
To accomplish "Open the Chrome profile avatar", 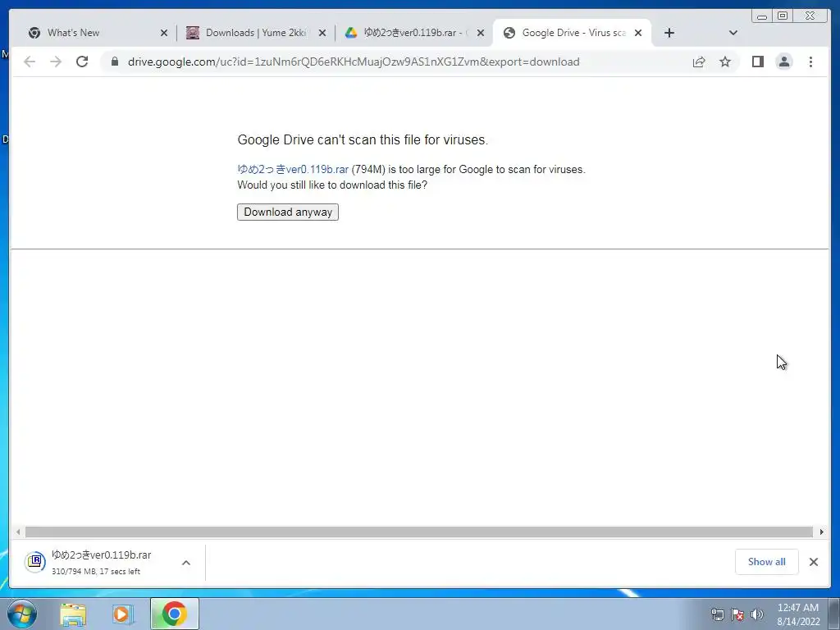I will (x=783, y=62).
